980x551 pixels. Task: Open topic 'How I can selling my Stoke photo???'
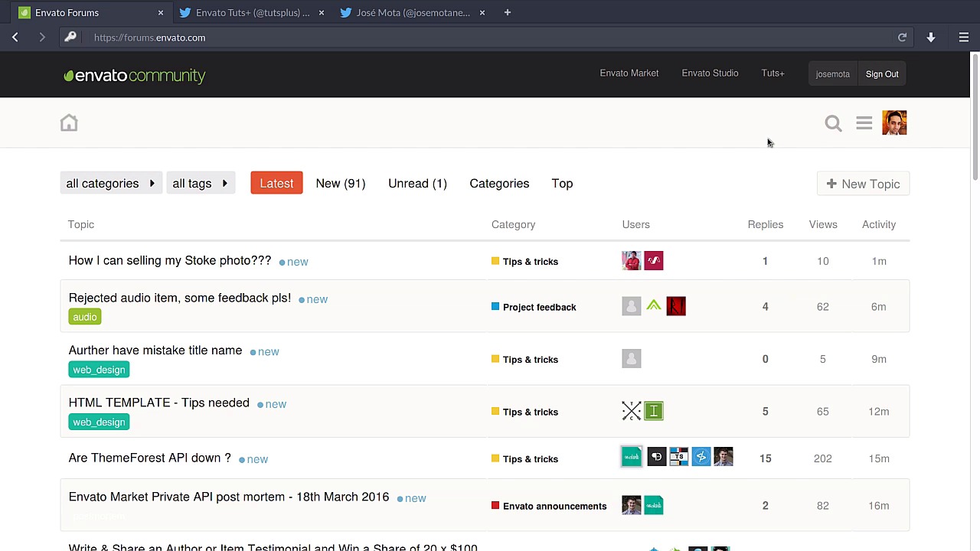(x=170, y=260)
